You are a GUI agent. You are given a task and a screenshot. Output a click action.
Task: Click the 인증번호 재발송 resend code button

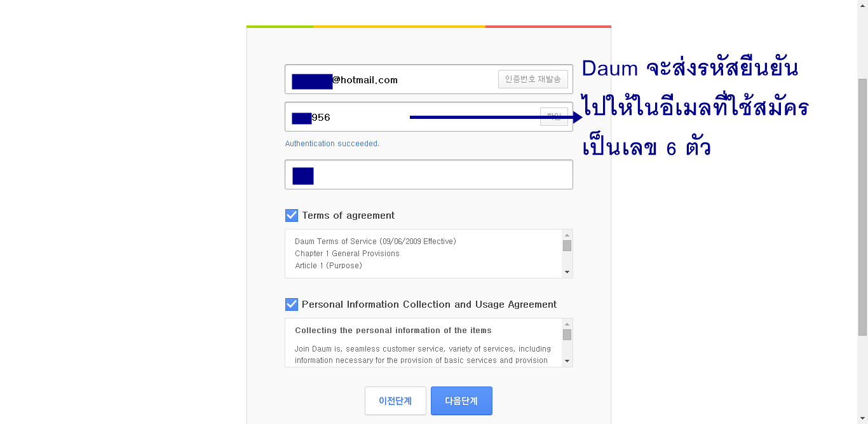532,79
